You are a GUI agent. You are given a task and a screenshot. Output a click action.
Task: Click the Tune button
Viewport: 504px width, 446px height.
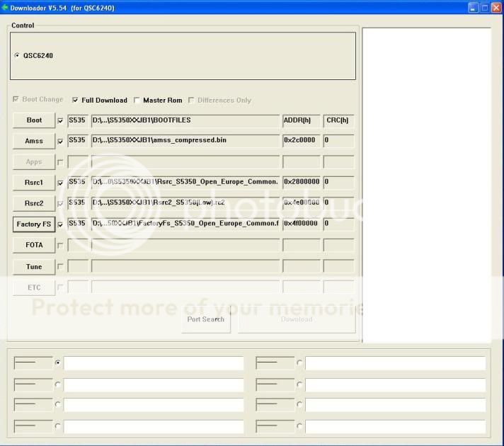point(34,267)
